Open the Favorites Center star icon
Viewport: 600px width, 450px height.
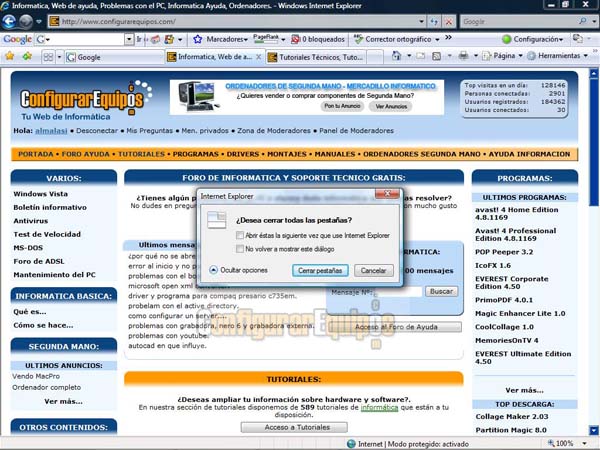point(10,56)
